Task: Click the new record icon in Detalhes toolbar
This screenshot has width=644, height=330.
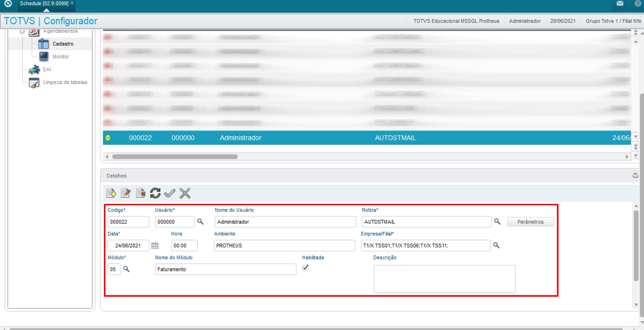Action: [x=111, y=193]
